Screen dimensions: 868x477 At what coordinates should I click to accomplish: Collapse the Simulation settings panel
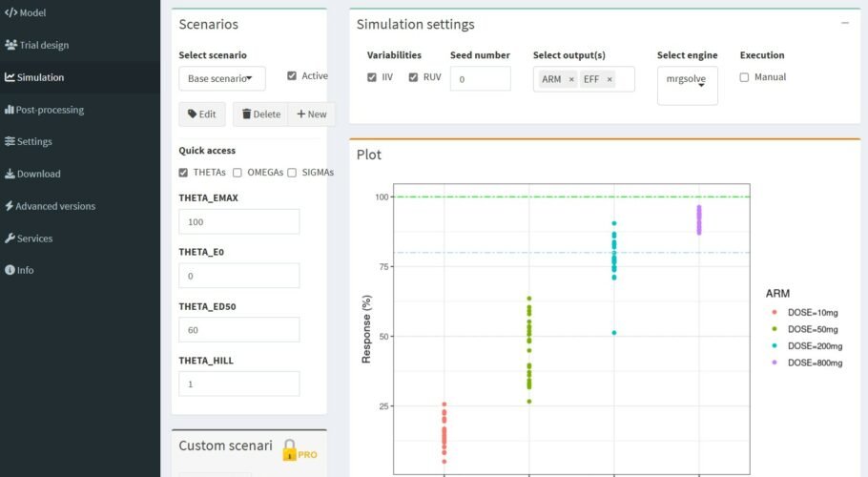[x=845, y=23]
